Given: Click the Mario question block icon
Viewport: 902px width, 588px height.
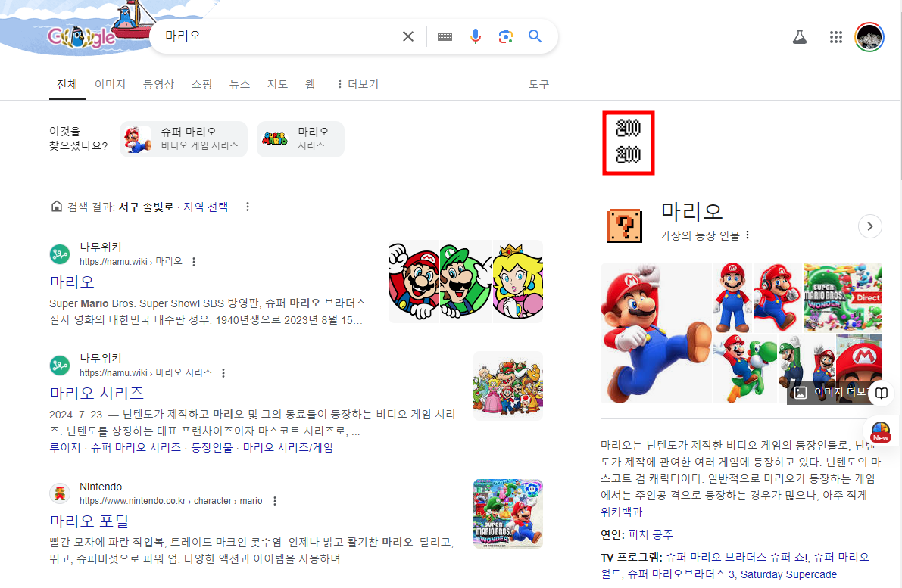Looking at the screenshot, I should tap(625, 226).
